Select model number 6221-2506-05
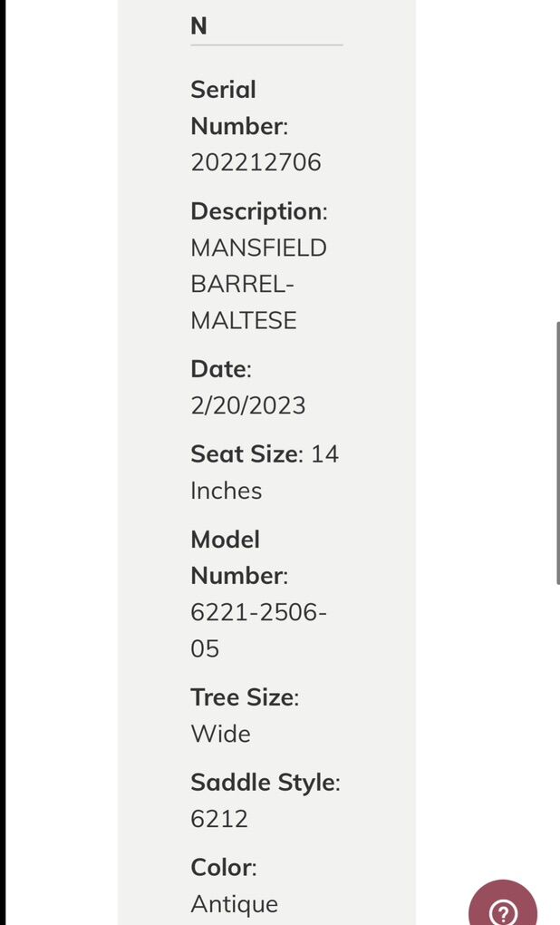 (x=258, y=629)
